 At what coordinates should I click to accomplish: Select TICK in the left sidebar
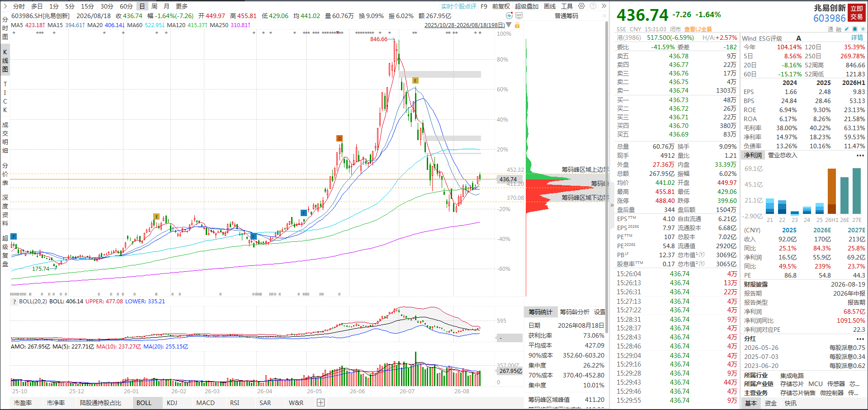click(5, 97)
